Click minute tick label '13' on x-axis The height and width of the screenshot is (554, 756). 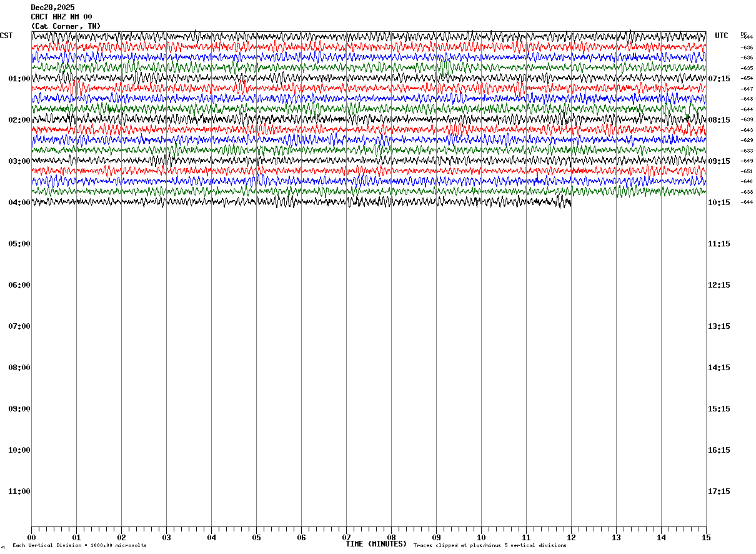coord(616,538)
